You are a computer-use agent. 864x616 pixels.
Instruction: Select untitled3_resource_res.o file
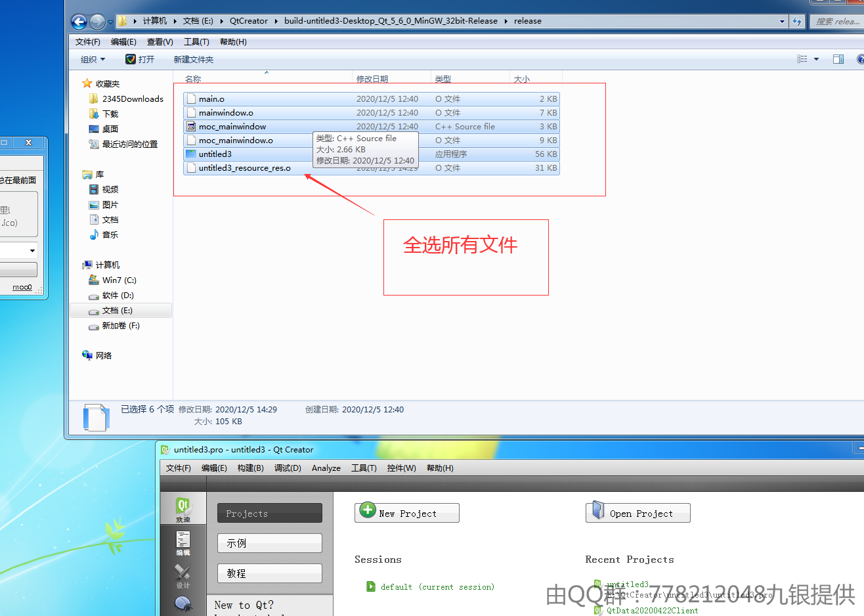(372, 168)
